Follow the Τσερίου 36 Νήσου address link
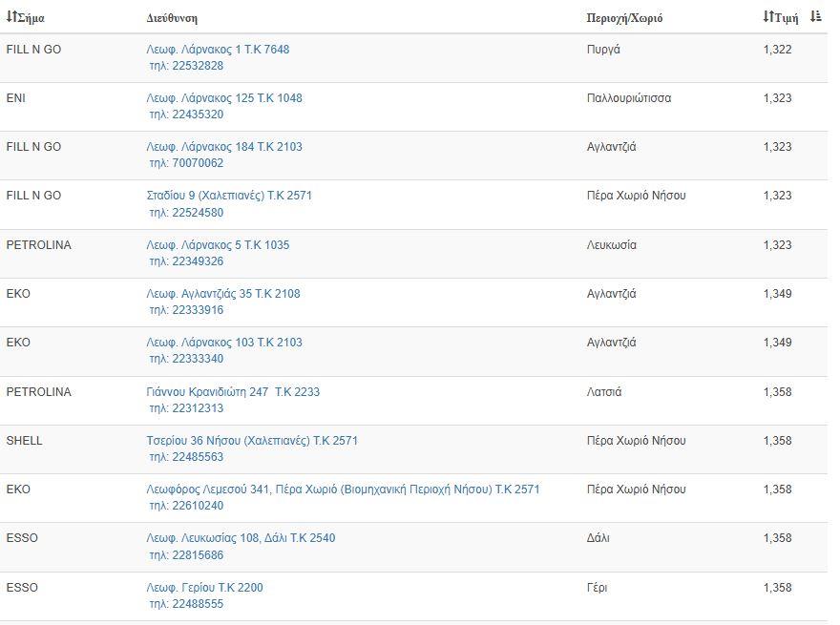 252,441
